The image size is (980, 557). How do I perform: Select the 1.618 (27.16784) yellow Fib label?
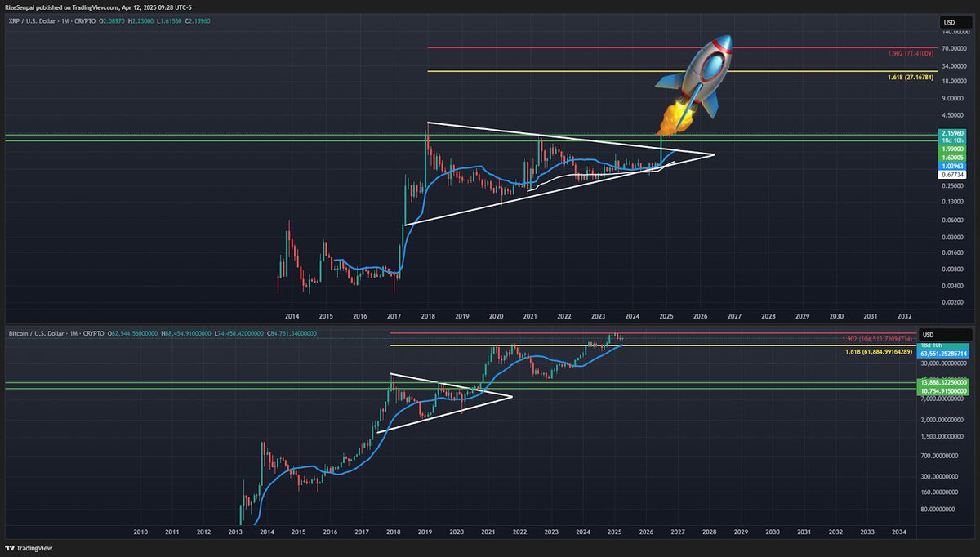tap(911, 76)
